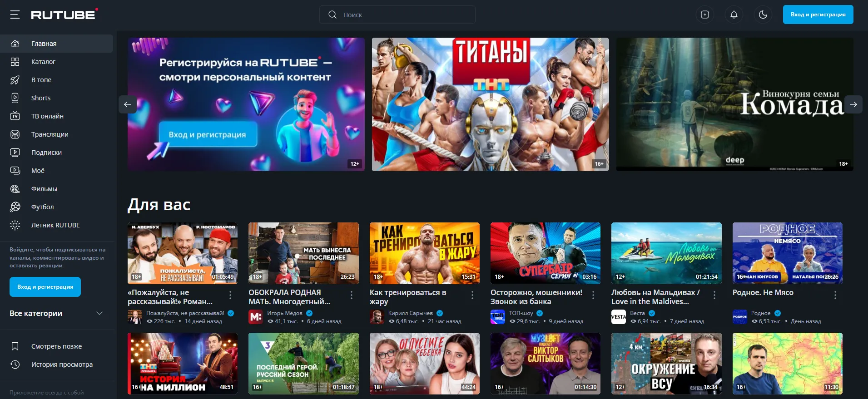Open Последний герой. Русский сезон thumbnail
Image resolution: width=868 pixels, height=399 pixels.
[303, 364]
